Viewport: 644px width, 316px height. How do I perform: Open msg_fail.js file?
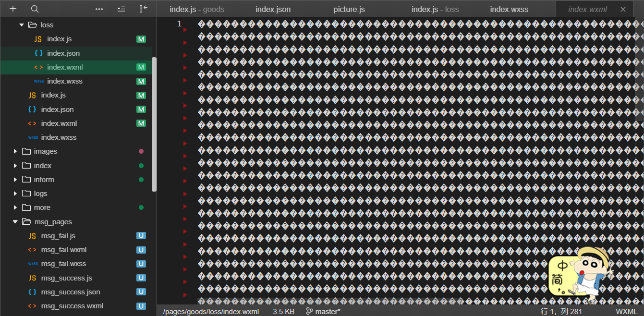[x=58, y=236]
